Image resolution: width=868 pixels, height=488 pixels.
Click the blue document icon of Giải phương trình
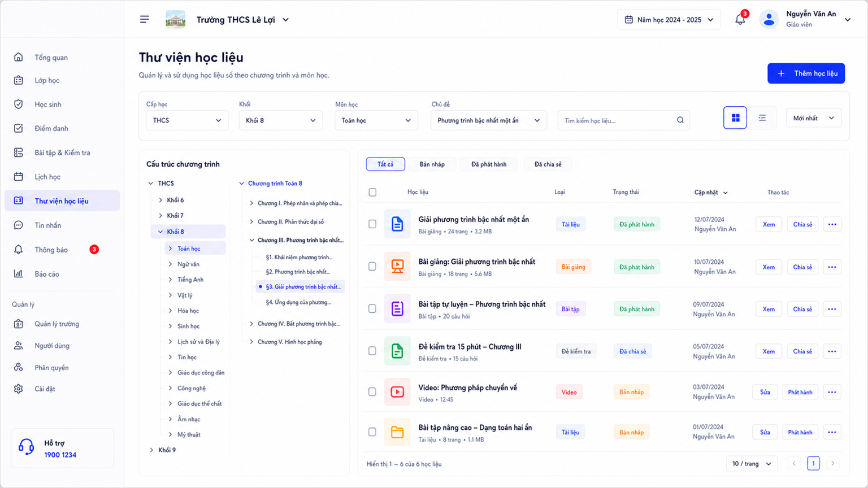click(397, 224)
